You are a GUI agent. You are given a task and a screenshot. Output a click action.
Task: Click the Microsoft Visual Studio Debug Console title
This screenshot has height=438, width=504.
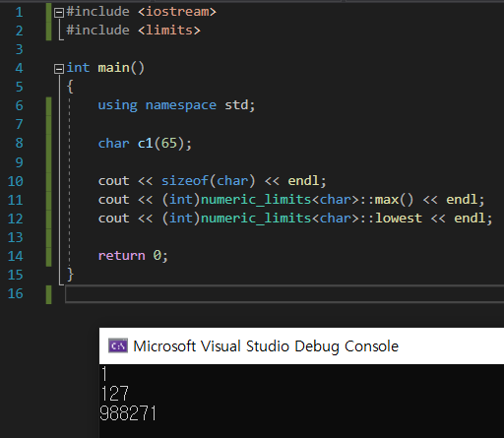tap(266, 346)
